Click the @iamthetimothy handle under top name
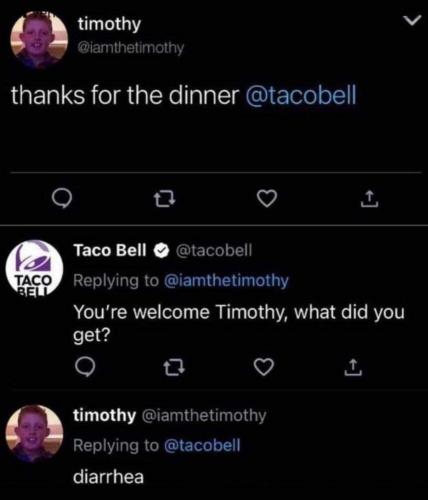 (x=130, y=48)
